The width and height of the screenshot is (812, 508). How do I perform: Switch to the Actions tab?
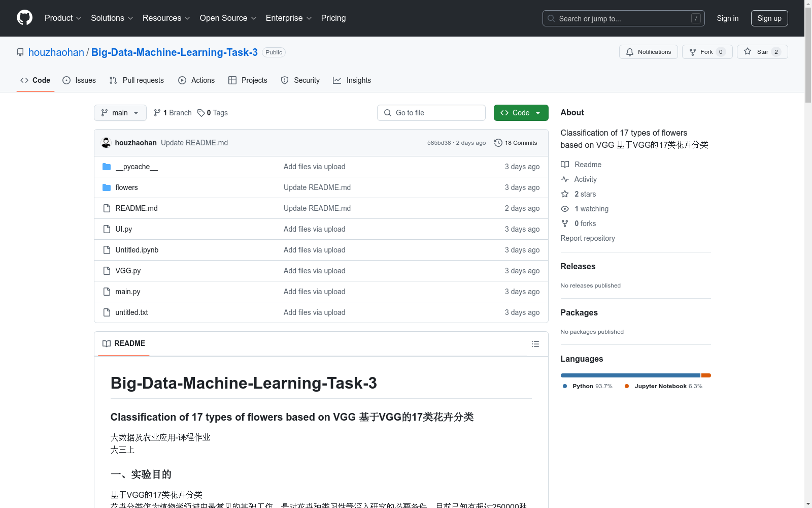[x=196, y=80]
